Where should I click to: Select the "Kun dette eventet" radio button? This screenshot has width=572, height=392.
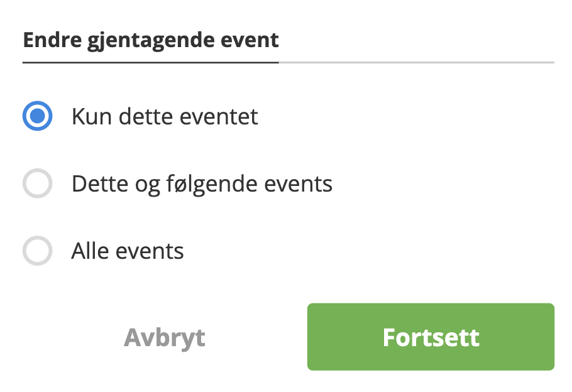[x=37, y=117]
